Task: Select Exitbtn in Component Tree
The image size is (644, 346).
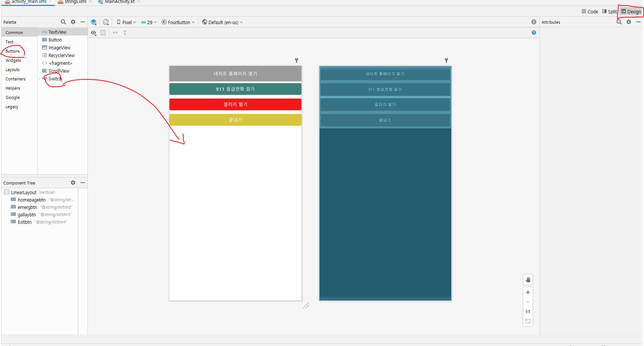Action: 40,222
